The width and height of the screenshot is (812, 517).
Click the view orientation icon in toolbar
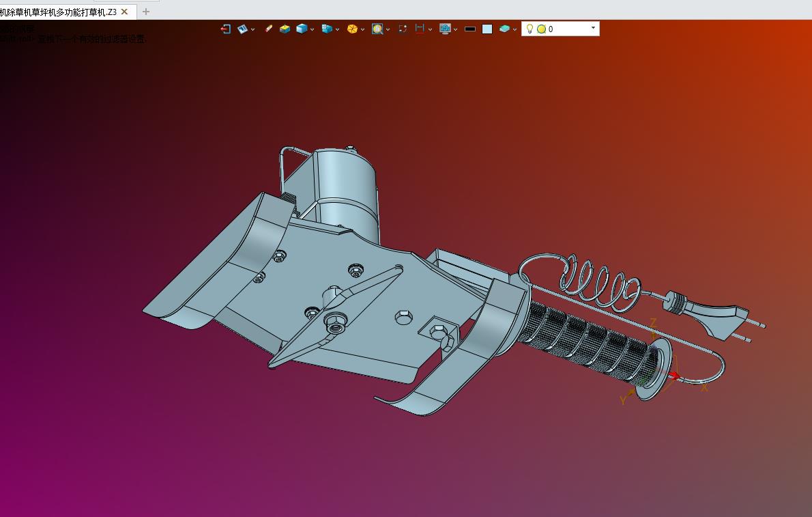coord(242,29)
